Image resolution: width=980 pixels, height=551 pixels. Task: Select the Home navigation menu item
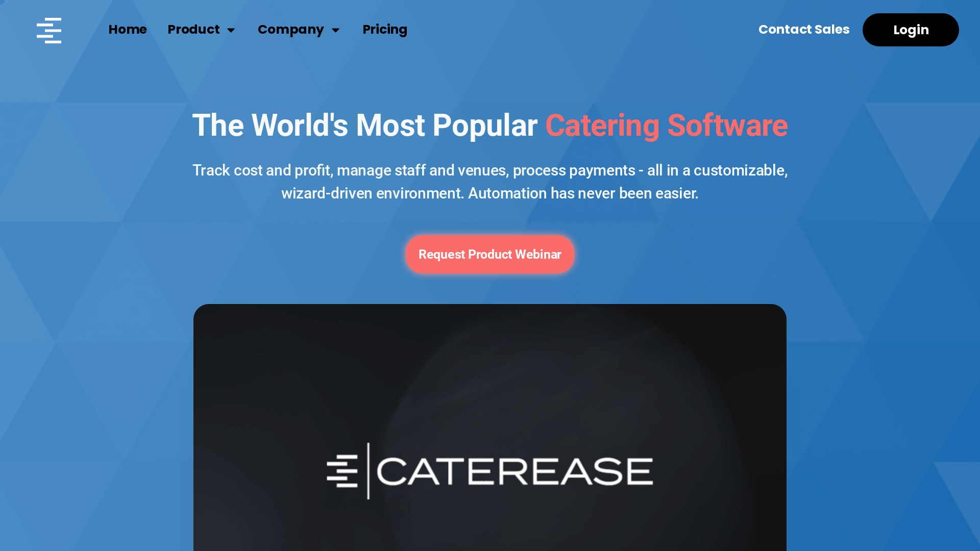pos(127,29)
